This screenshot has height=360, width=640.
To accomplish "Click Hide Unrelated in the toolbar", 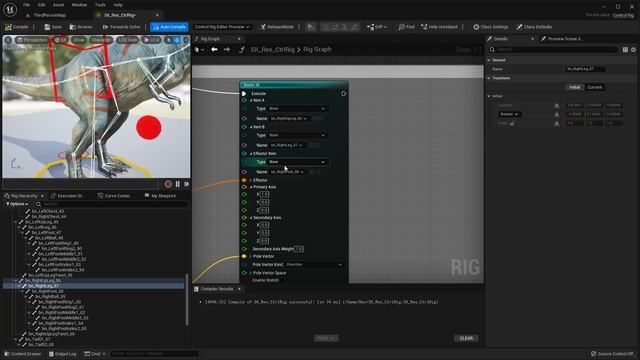I will [x=439, y=27].
